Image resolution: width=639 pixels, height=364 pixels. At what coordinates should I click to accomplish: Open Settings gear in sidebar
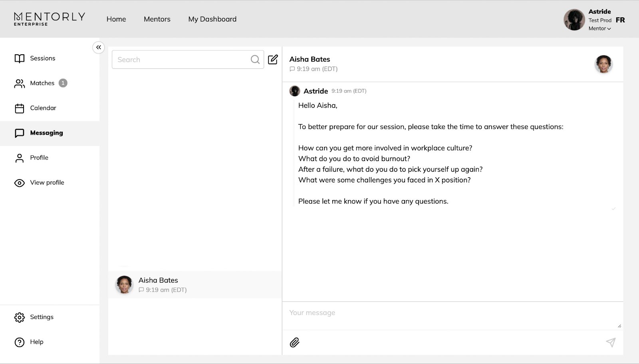20,317
